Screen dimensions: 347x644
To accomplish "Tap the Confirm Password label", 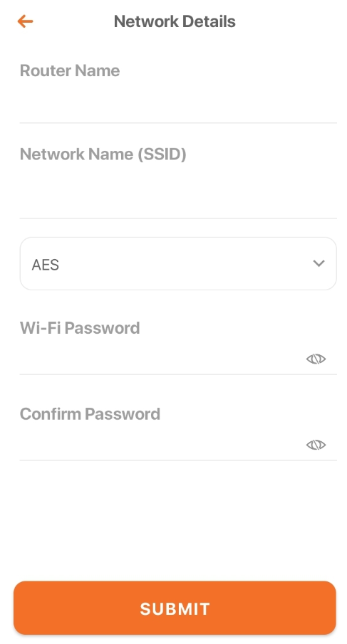I will coord(90,414).
